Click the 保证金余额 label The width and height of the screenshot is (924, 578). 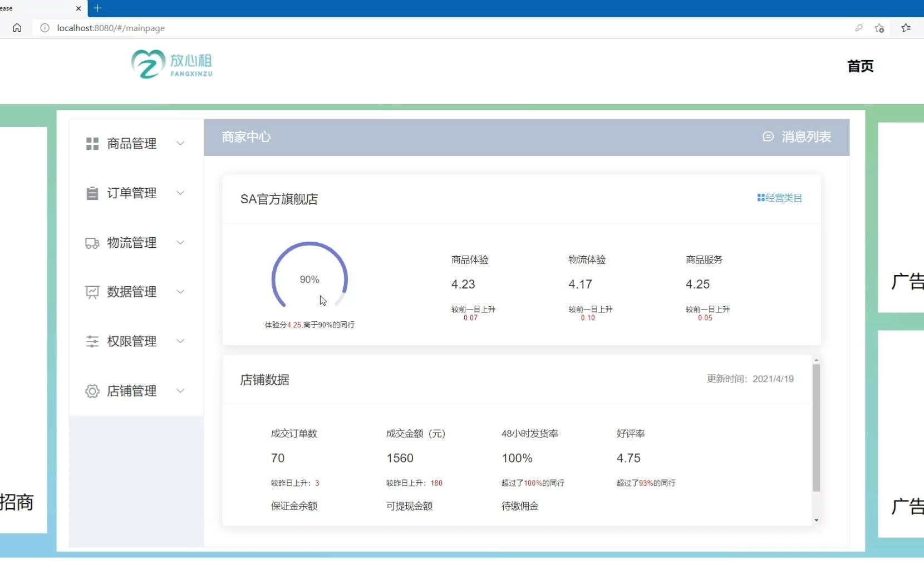[294, 506]
